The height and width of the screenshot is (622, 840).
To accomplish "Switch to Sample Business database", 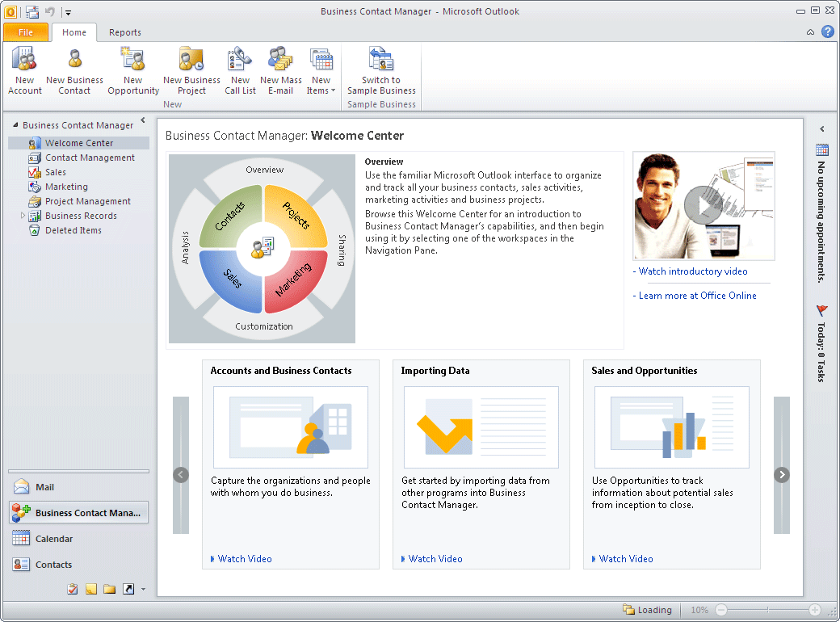I will point(381,71).
